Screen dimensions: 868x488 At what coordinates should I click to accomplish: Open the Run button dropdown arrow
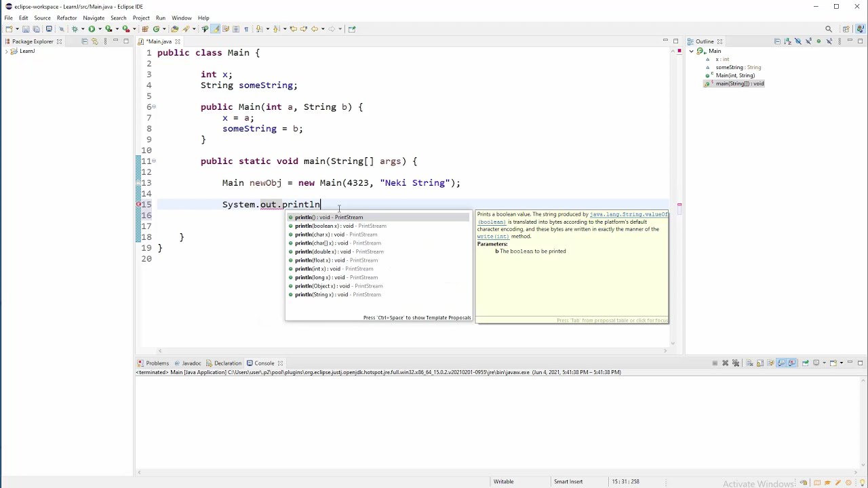100,28
